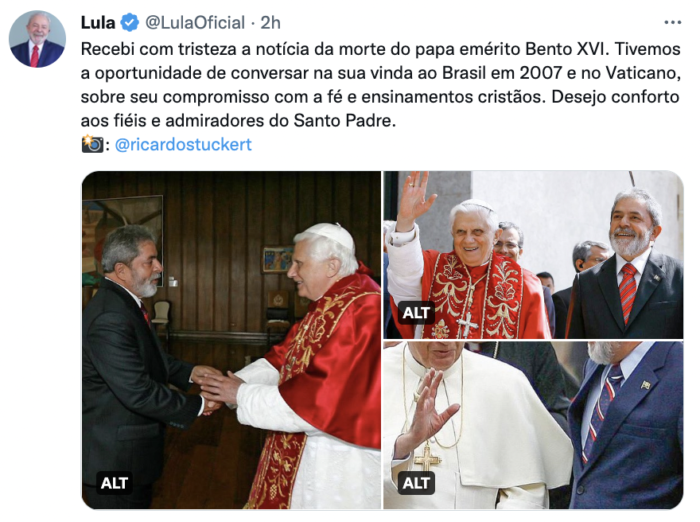Click Lula's red striped tie in top-right photo

[628, 292]
